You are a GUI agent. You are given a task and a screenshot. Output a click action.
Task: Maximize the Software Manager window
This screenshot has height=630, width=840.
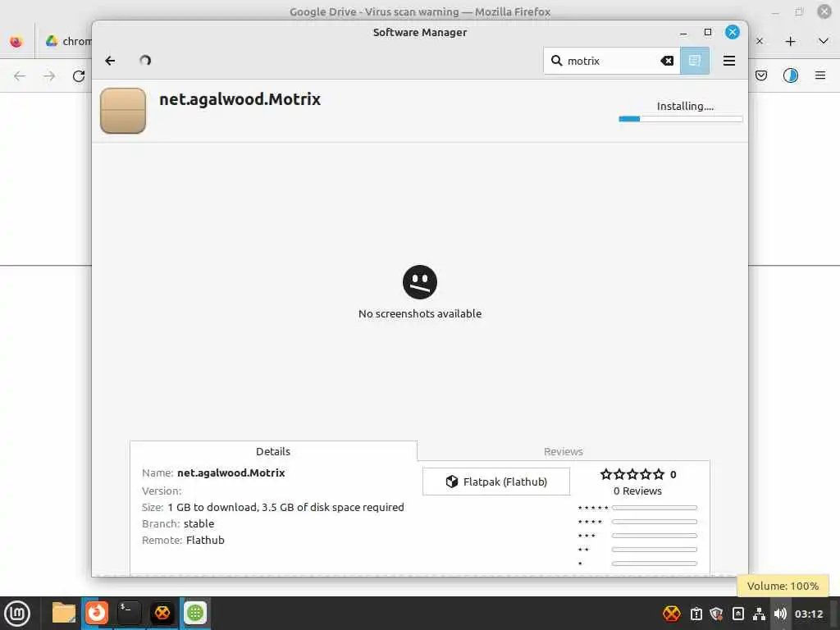tap(708, 32)
